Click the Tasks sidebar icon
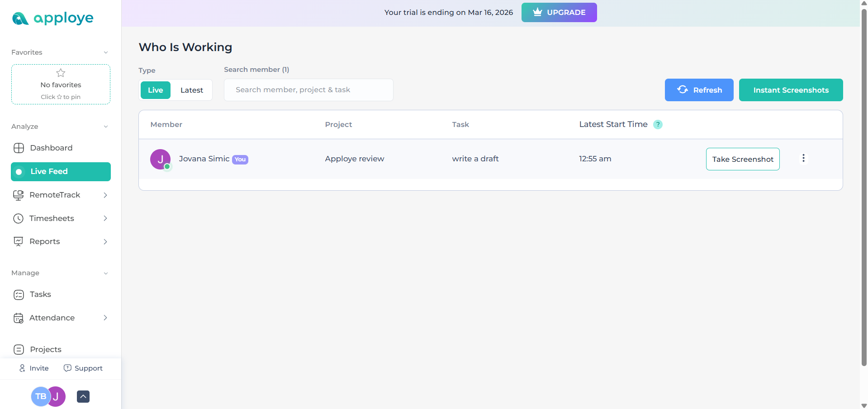Image resolution: width=868 pixels, height=409 pixels. [19, 295]
